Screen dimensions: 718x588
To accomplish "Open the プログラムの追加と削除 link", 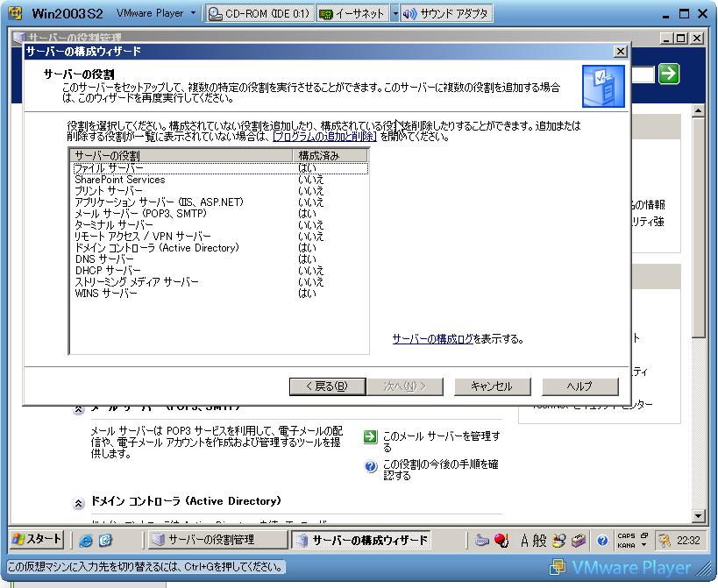I will point(324,137).
